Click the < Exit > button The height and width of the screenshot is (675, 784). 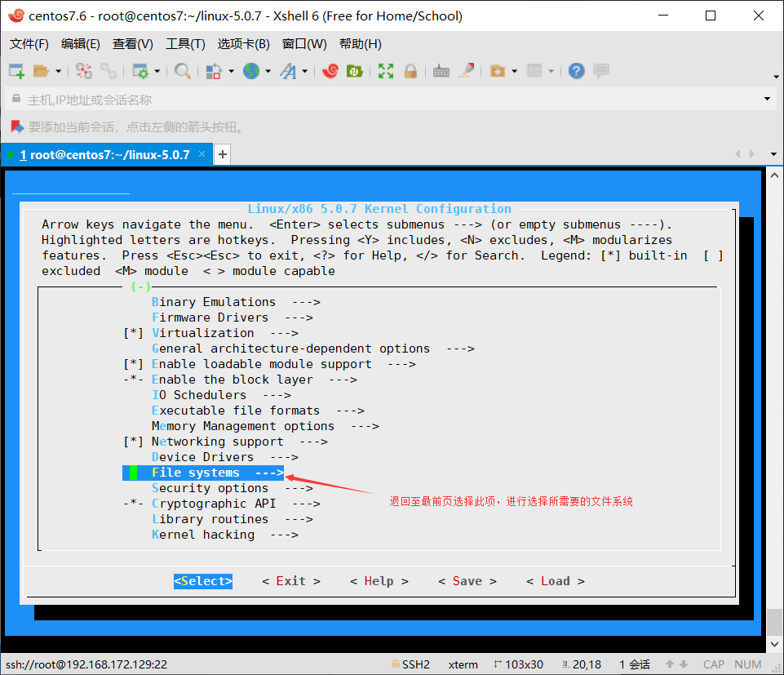click(291, 581)
